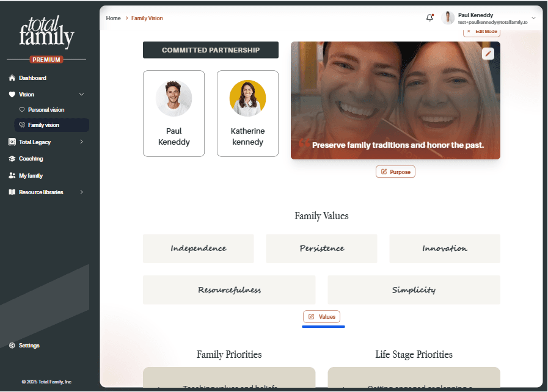Click the Dashboard home icon
548x392 pixels.
tap(12, 78)
